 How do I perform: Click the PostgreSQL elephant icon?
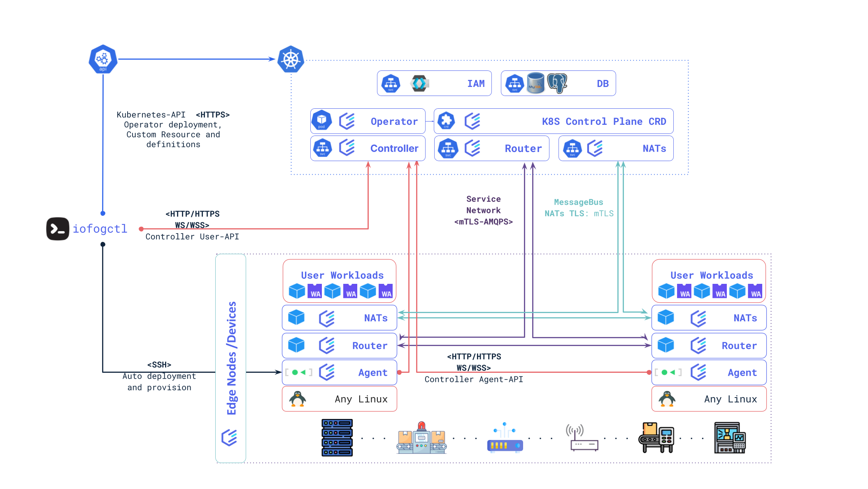(x=557, y=83)
